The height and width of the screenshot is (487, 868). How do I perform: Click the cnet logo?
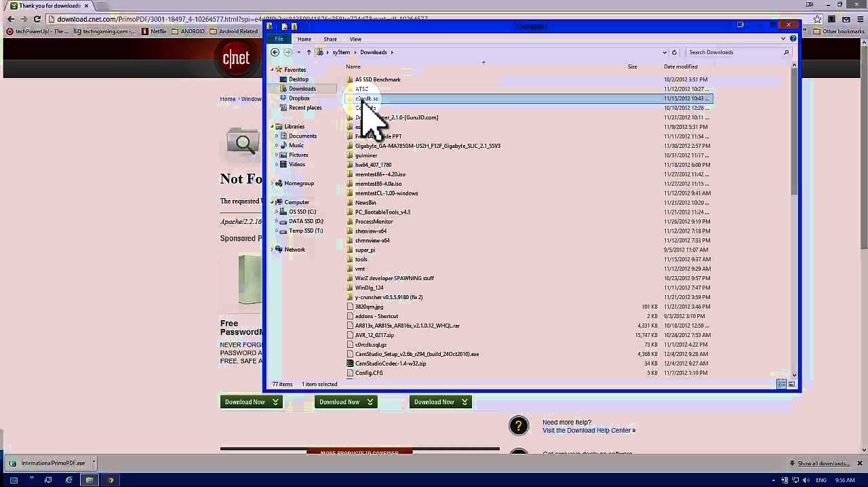[x=235, y=59]
